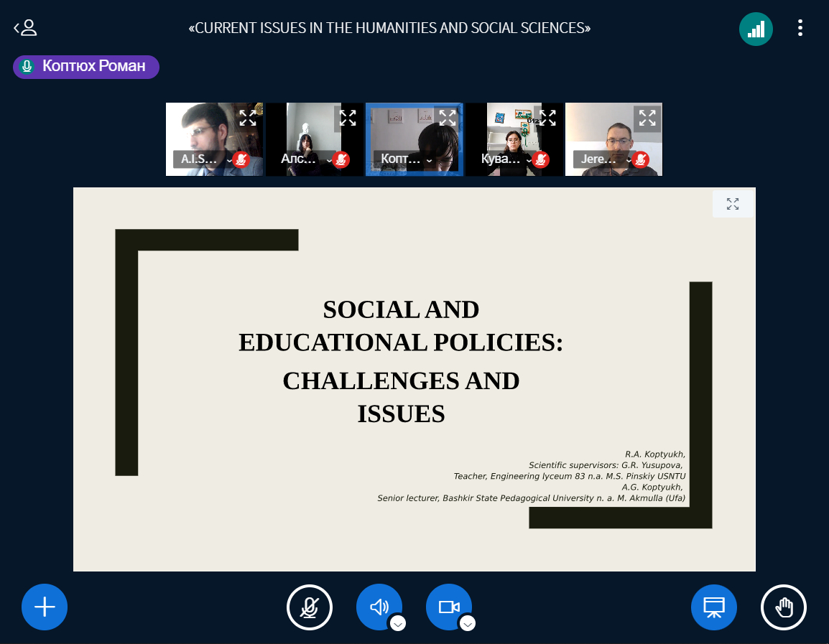Click the Коптюх Роман talking indicator

coord(86,67)
